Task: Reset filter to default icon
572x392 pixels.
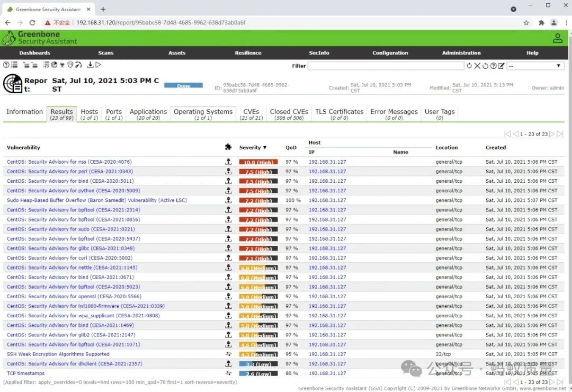Action: (x=485, y=66)
